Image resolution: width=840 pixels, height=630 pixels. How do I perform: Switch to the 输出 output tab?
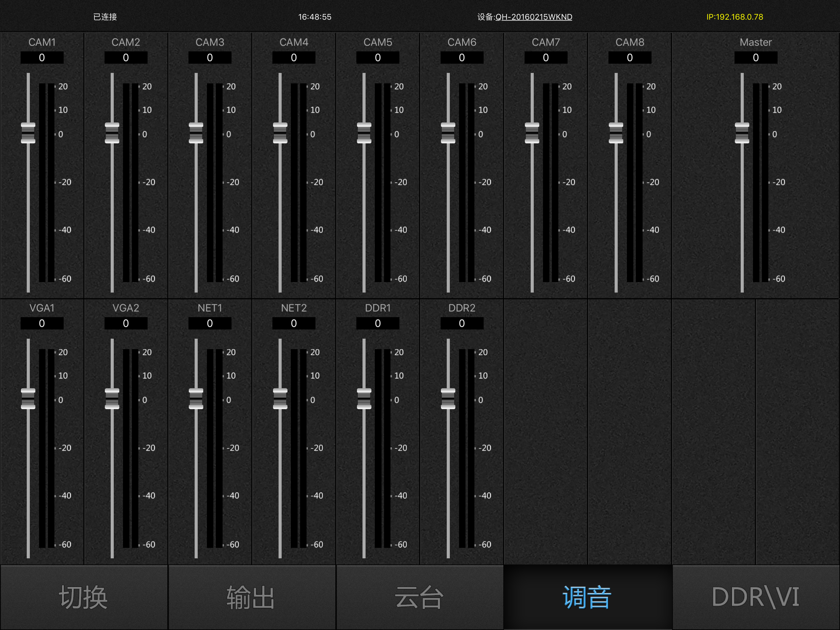pos(252,597)
